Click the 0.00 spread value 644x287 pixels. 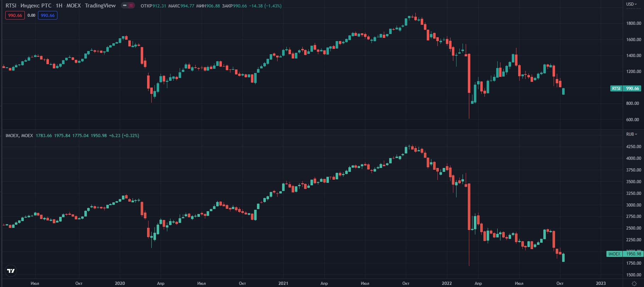(x=32, y=15)
